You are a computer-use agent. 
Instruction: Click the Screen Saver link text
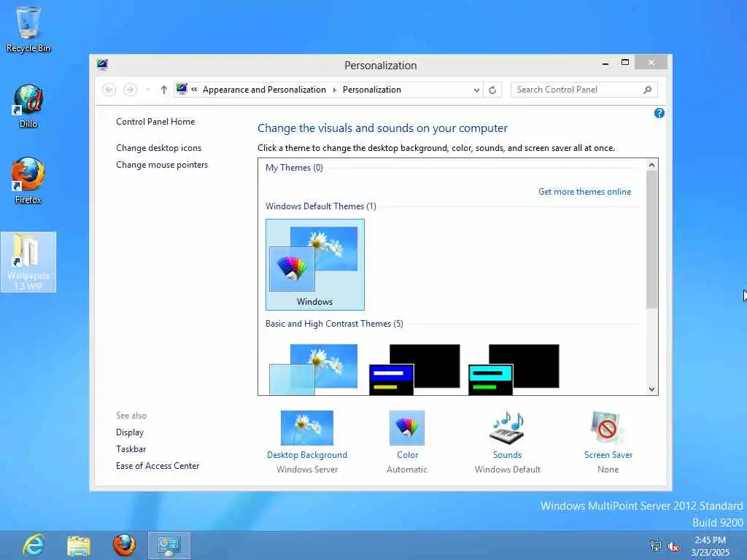[x=608, y=455]
